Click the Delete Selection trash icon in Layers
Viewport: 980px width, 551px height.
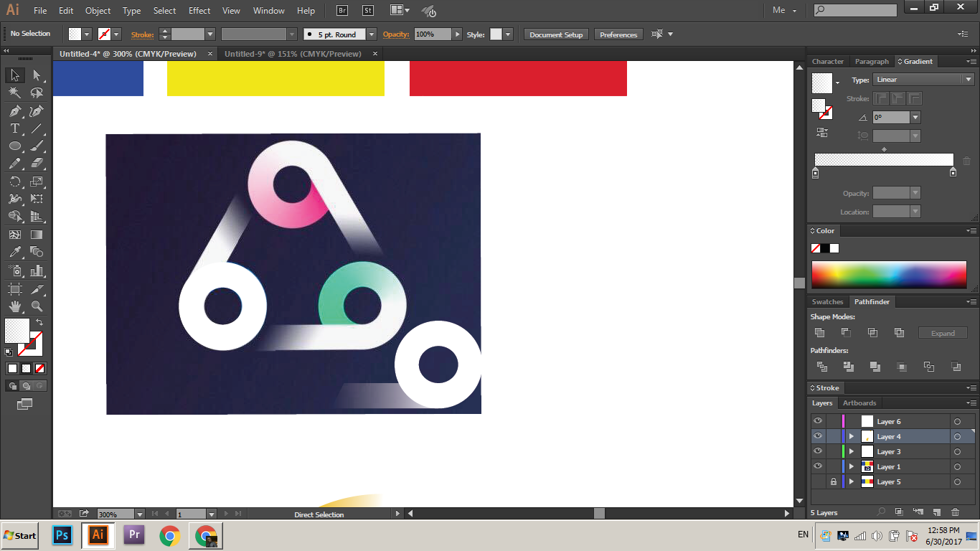coord(955,512)
